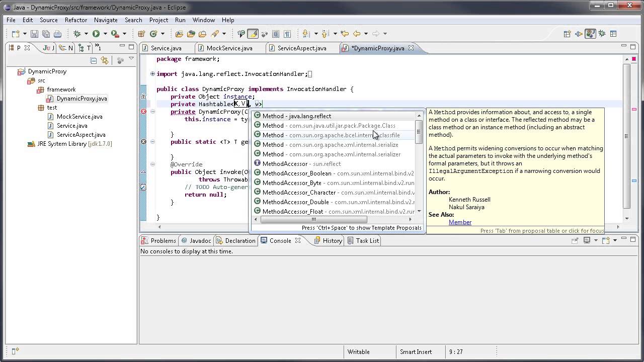Open the back navigation history dropdown
Viewport: 644px width, 362px height.
pyautogui.click(x=365, y=34)
